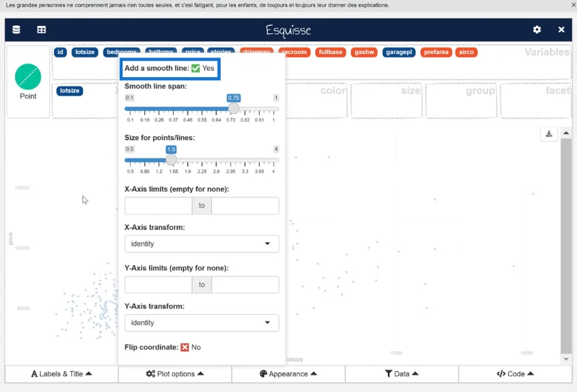The image size is (577, 392).
Task: Uncheck Add a smooth line
Action: click(195, 68)
